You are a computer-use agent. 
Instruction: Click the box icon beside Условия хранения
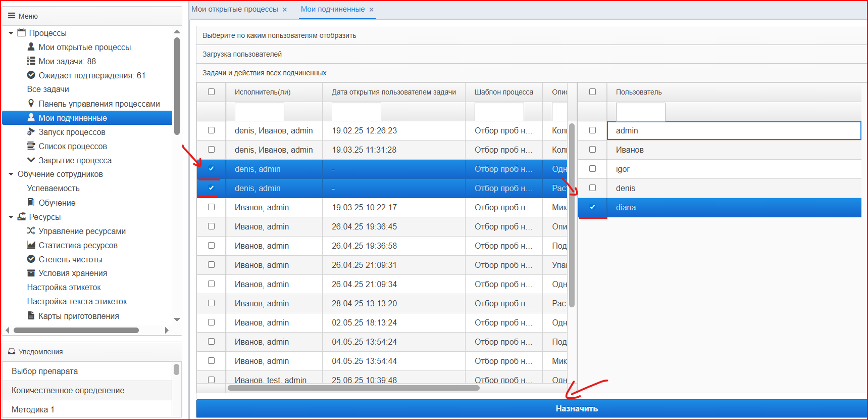(x=31, y=273)
